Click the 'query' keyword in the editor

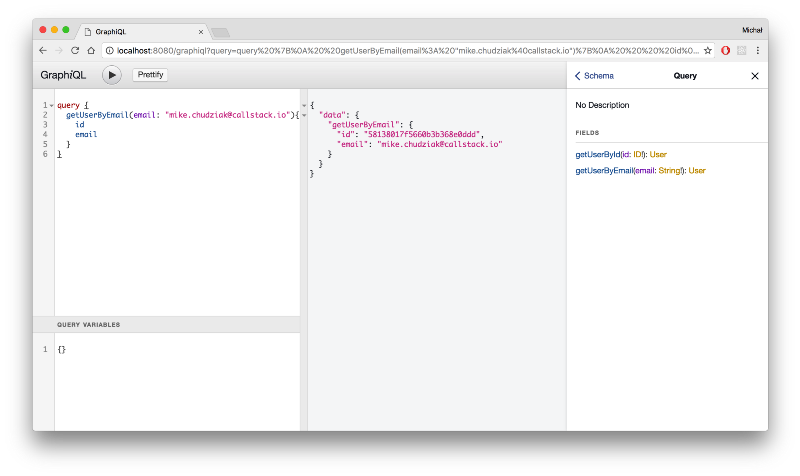coord(68,105)
